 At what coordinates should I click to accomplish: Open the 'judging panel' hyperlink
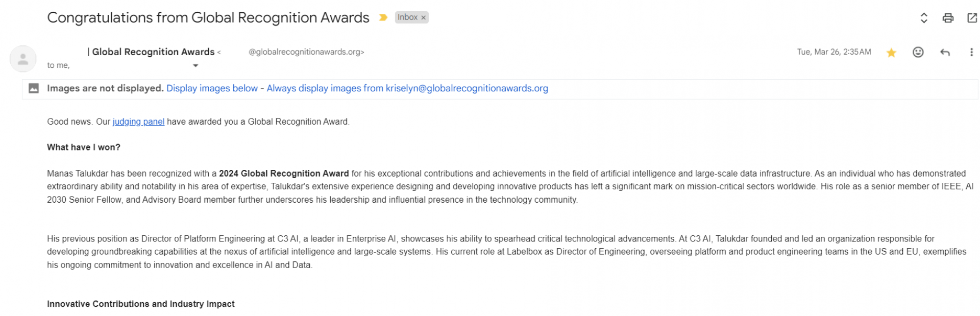pyautogui.click(x=138, y=121)
